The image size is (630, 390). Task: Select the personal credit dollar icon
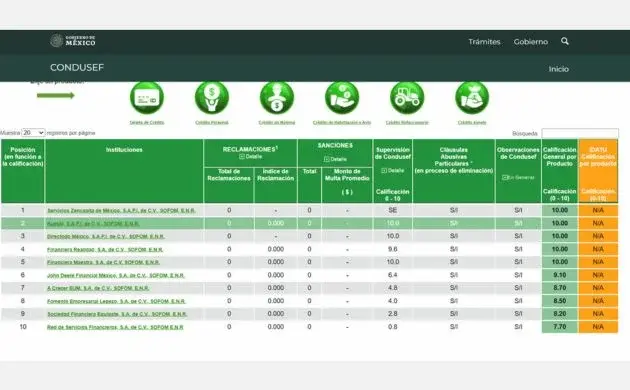(212, 98)
